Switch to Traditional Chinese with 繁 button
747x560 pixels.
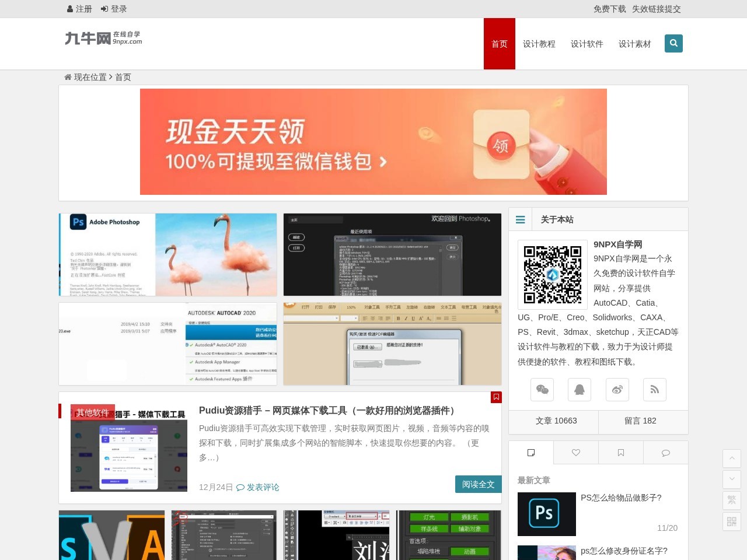click(731, 500)
